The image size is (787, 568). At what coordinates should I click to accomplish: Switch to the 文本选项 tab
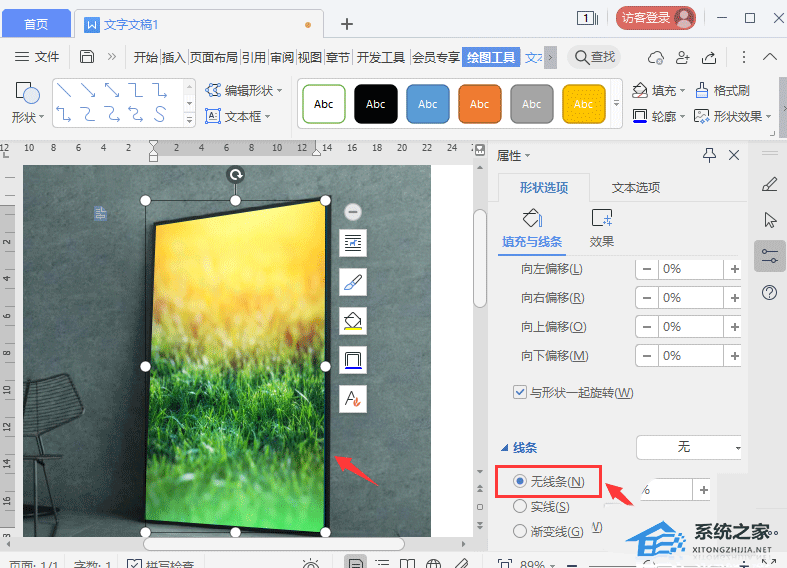coord(635,187)
